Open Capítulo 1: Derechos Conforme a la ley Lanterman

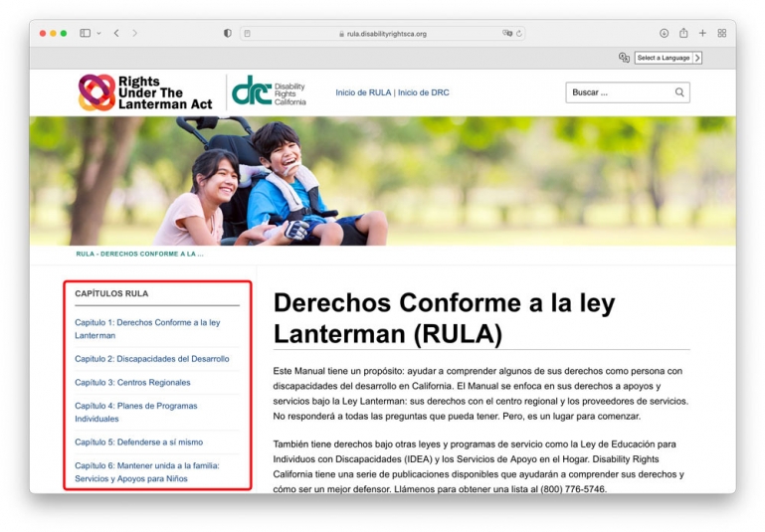point(147,329)
